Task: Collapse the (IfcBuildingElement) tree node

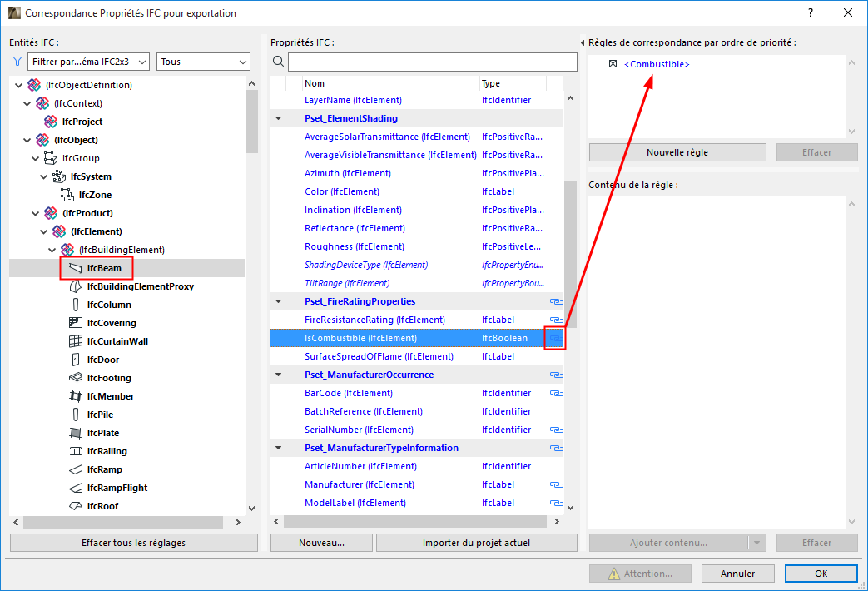Action: tap(52, 249)
